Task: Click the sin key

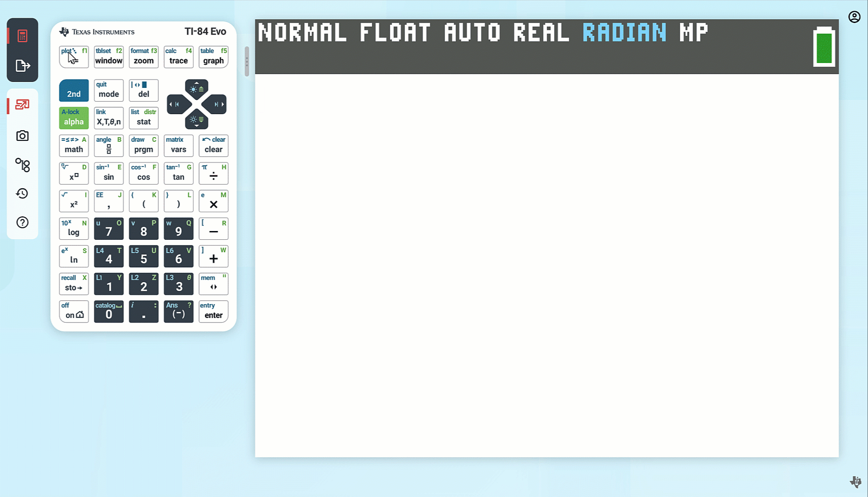Action: 109,173
